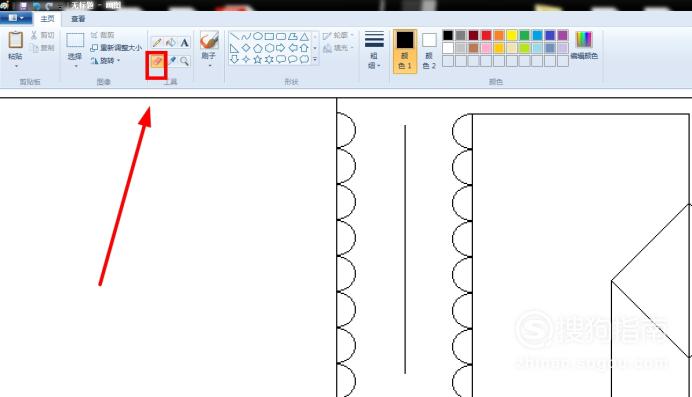Open Edit colors (编辑颜色)
Viewport: 692px width, 397px height.
coord(584,45)
